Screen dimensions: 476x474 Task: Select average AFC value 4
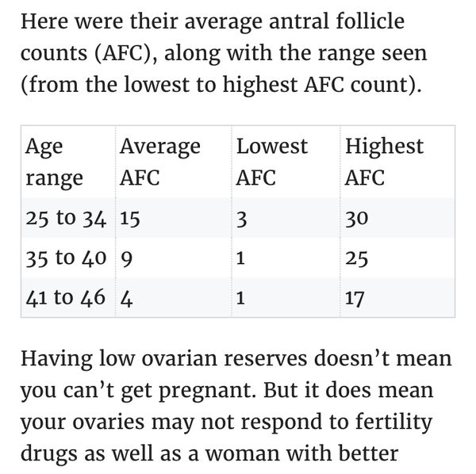pyautogui.click(x=126, y=298)
